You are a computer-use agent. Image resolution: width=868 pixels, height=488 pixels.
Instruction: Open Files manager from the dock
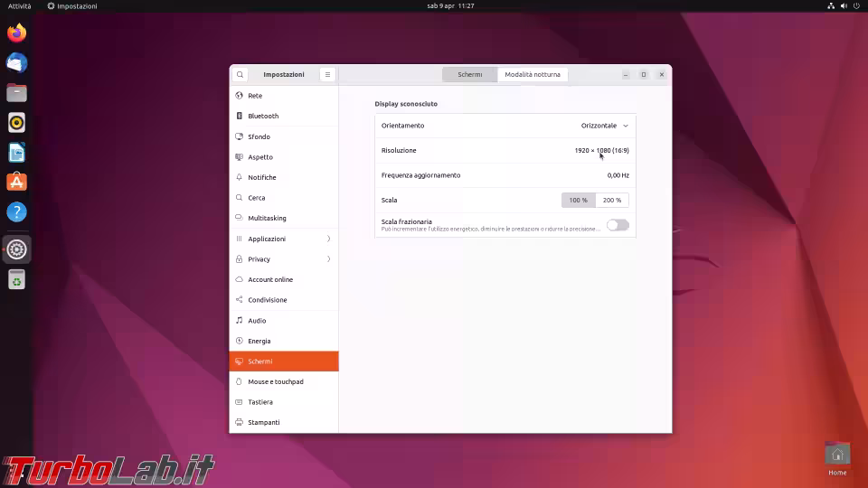(x=16, y=93)
